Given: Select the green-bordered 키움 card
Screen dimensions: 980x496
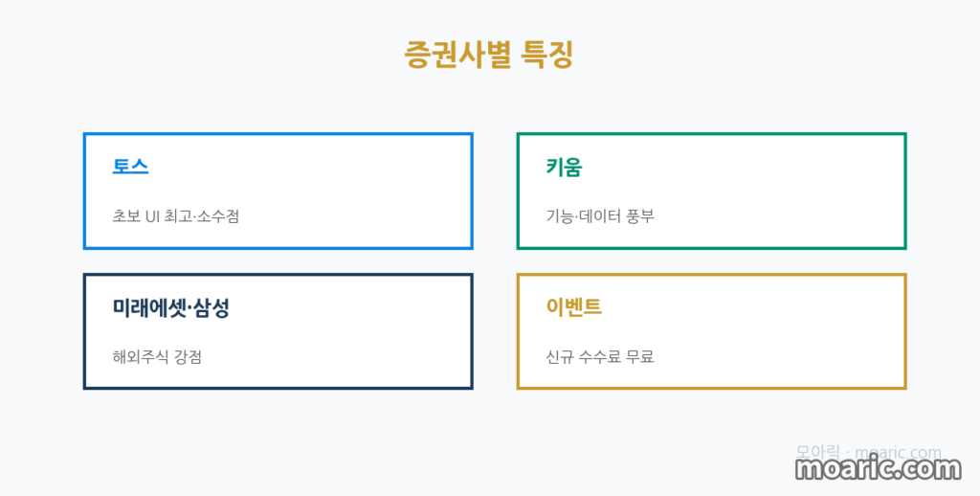Looking at the screenshot, I should (x=711, y=191).
